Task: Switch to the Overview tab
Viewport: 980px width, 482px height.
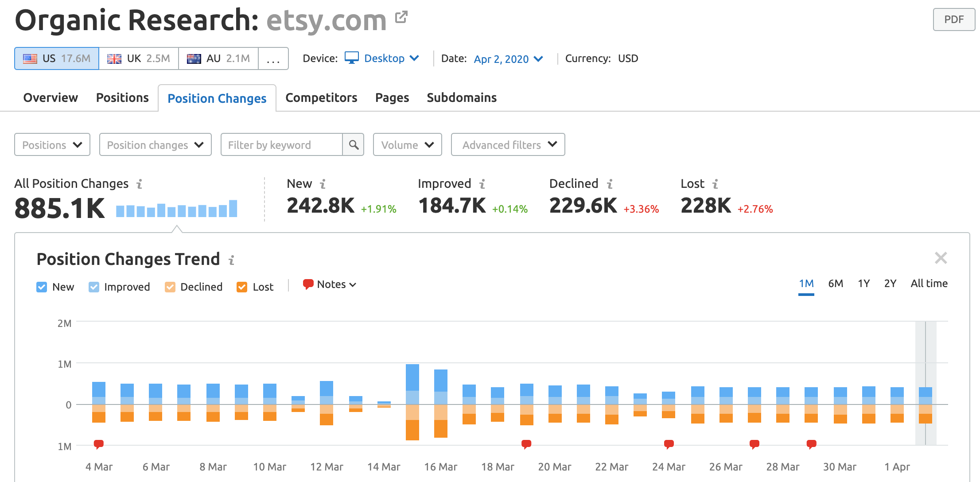Action: click(x=51, y=97)
